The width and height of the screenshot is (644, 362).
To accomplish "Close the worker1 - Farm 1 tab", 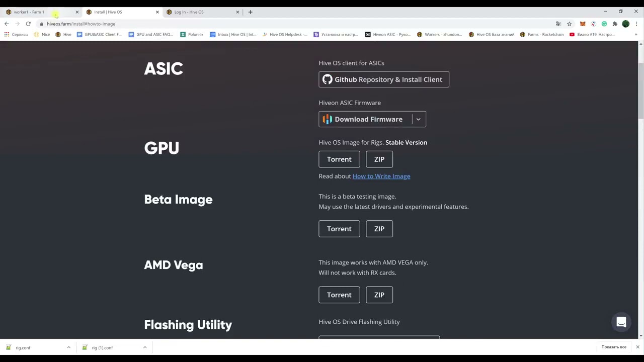I will pos(77,12).
